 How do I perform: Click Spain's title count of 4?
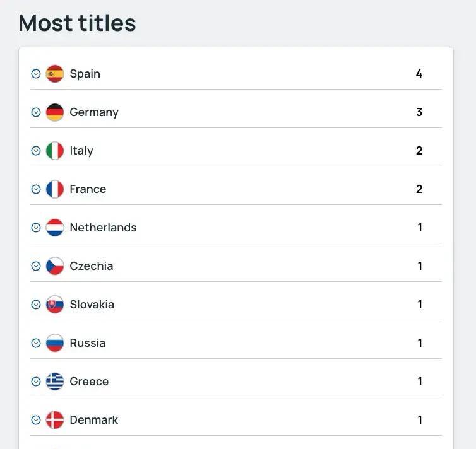[x=419, y=74]
